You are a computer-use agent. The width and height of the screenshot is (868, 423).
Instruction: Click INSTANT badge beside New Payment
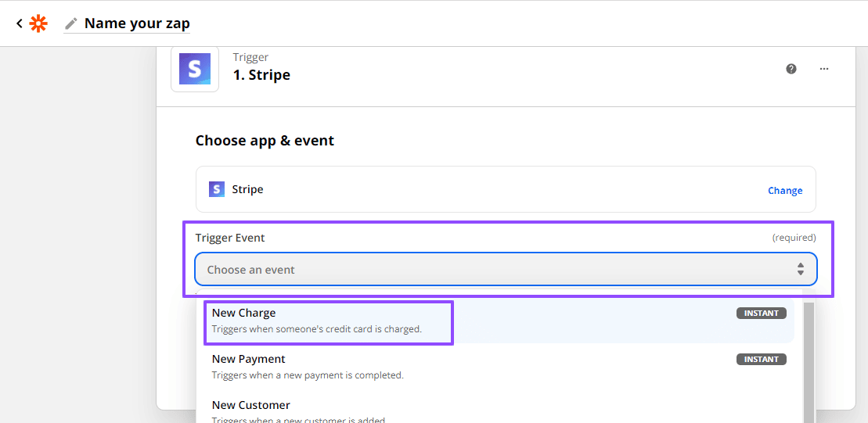pos(761,360)
